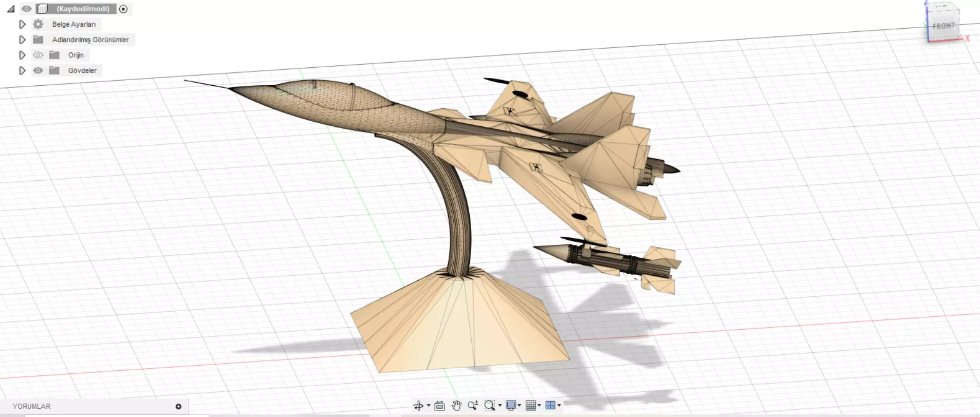Viewport: 980px width, 417px height.
Task: Select the Belge Ayarları label
Action: [x=74, y=24]
